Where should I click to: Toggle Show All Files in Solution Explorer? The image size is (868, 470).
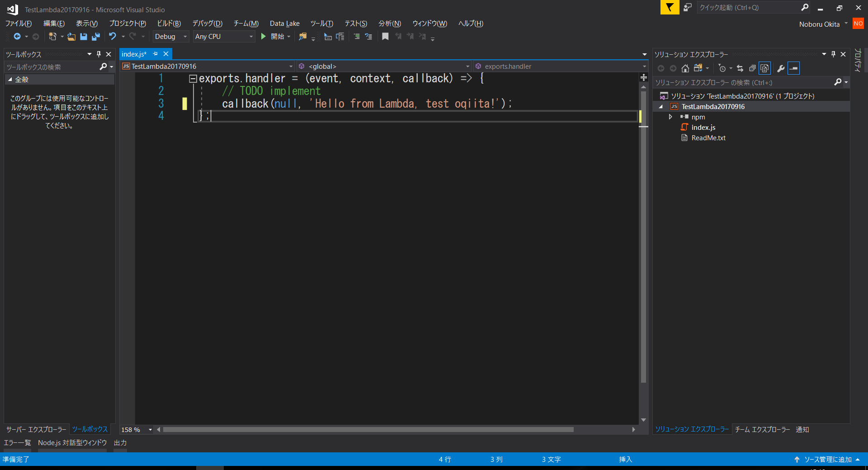(764, 68)
